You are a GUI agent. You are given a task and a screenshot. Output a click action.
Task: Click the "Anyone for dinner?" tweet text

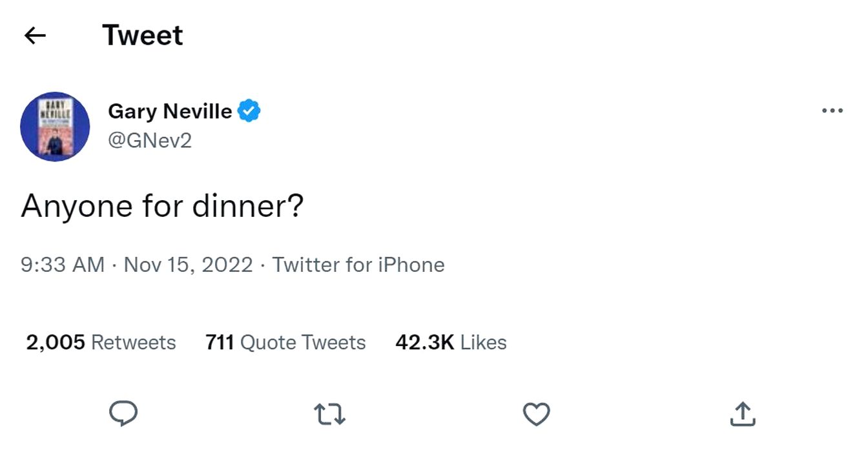tap(162, 207)
